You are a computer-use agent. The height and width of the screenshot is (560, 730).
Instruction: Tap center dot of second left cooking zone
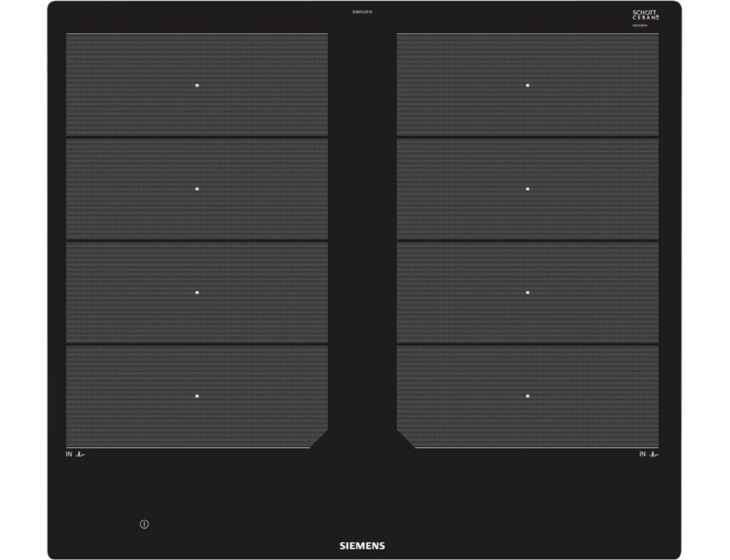pyautogui.click(x=197, y=188)
